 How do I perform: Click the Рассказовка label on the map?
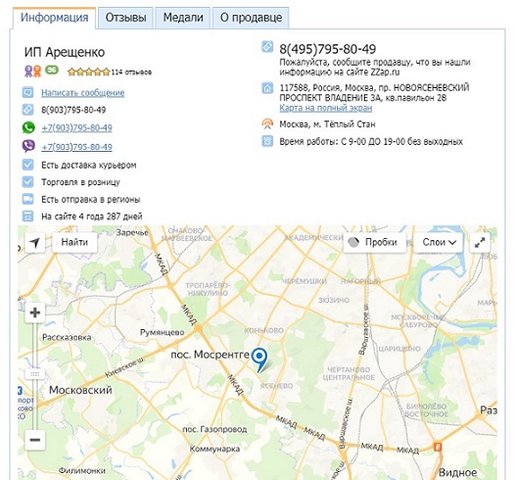(x=67, y=337)
